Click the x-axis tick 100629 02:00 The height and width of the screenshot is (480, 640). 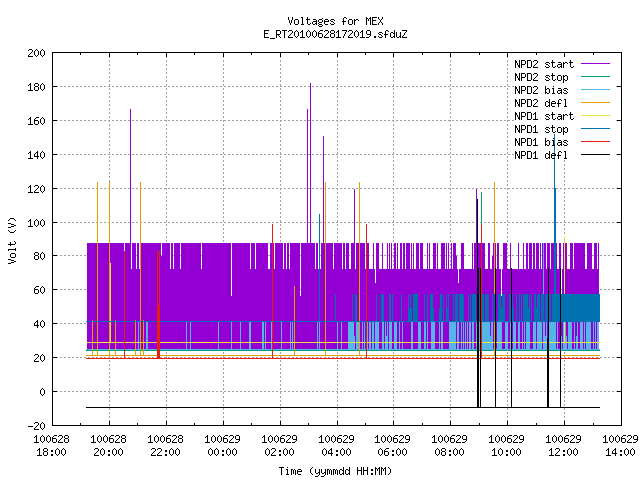[280, 446]
